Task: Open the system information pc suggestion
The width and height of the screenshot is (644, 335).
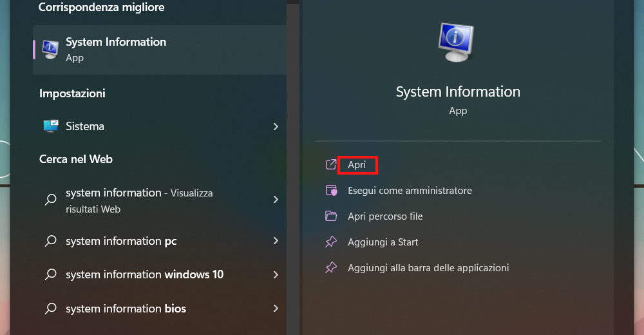Action: (x=121, y=241)
